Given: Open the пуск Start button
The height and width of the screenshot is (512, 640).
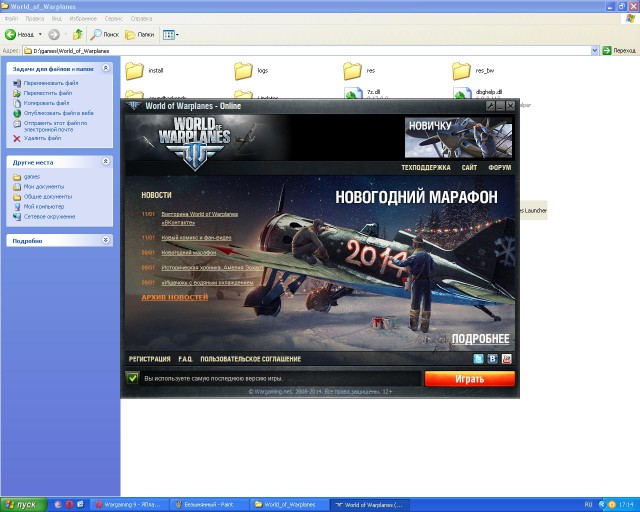Looking at the screenshot, I should 23,505.
